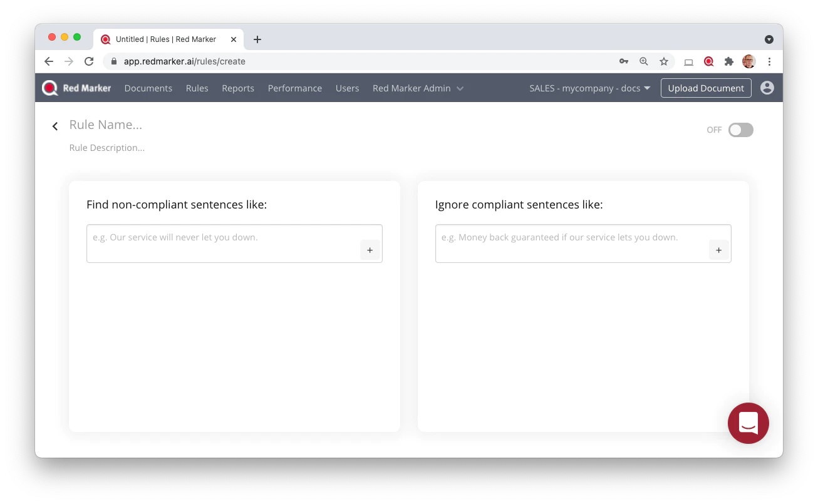This screenshot has height=504, width=818.
Task: Go to the Reports section
Action: (238, 88)
